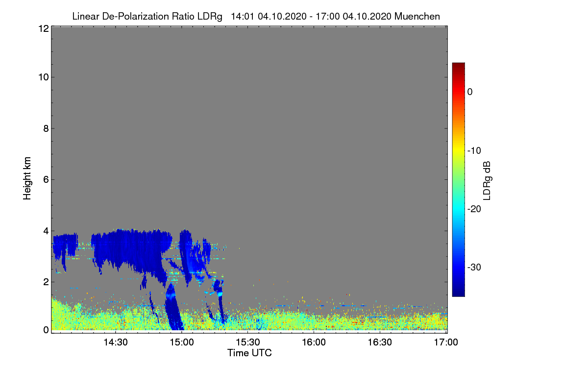This screenshot has height=392, width=588.
Task: Click the '17:00' time tick label
Action: [446, 343]
